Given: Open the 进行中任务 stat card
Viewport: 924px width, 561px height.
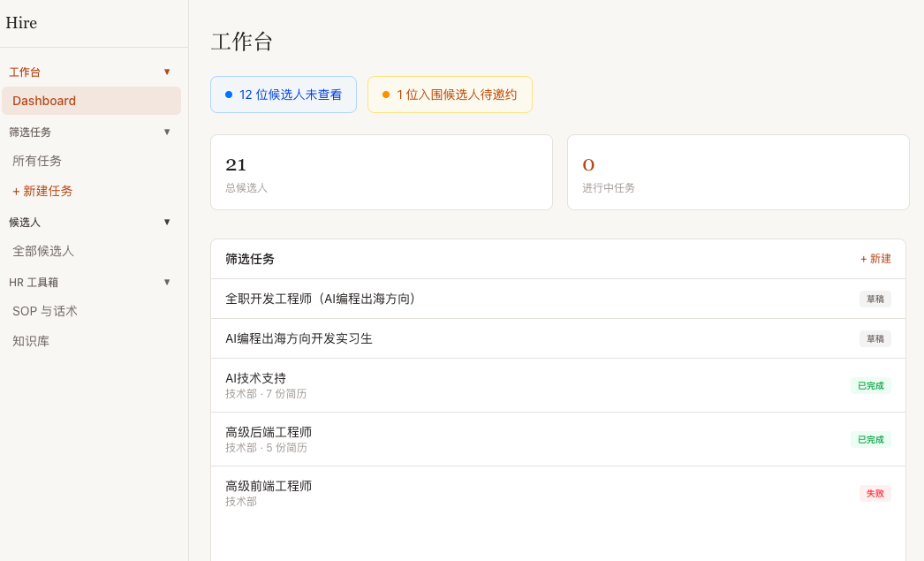Looking at the screenshot, I should pos(738,172).
